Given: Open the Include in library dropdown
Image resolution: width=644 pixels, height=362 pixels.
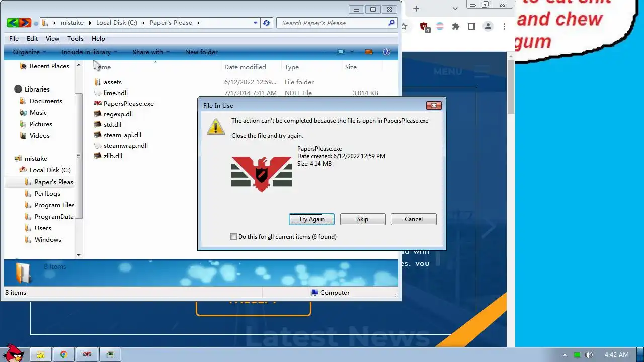Looking at the screenshot, I should point(90,52).
